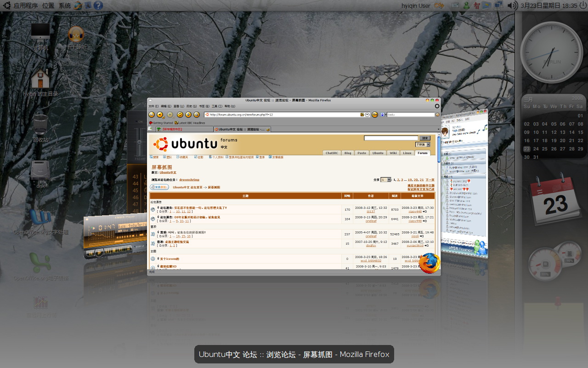Select the Linux forum nav tab
The width and height of the screenshot is (588, 368).
click(407, 153)
